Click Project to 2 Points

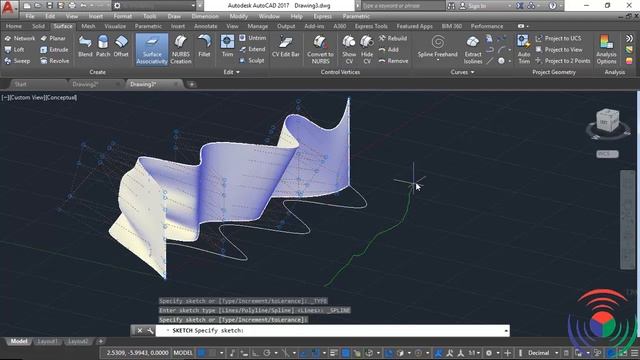562,61
